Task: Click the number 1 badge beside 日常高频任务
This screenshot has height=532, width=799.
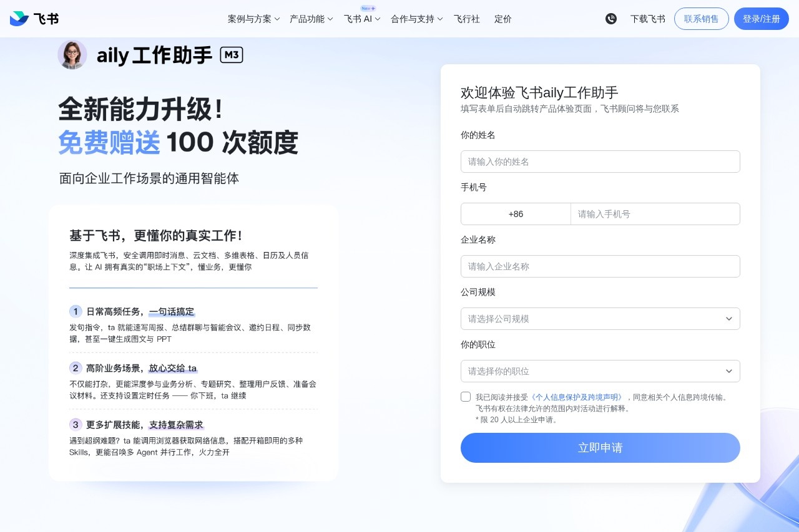Action: click(76, 311)
